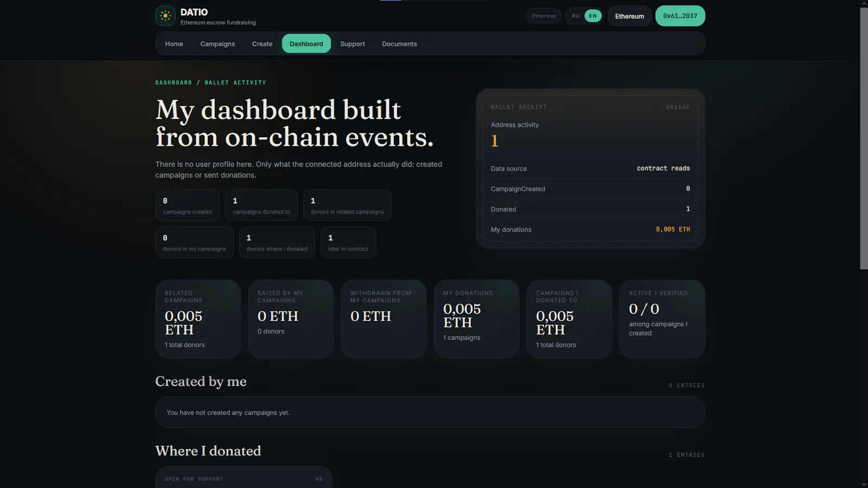Click the scrollbar up arrow

tap(864, 3)
